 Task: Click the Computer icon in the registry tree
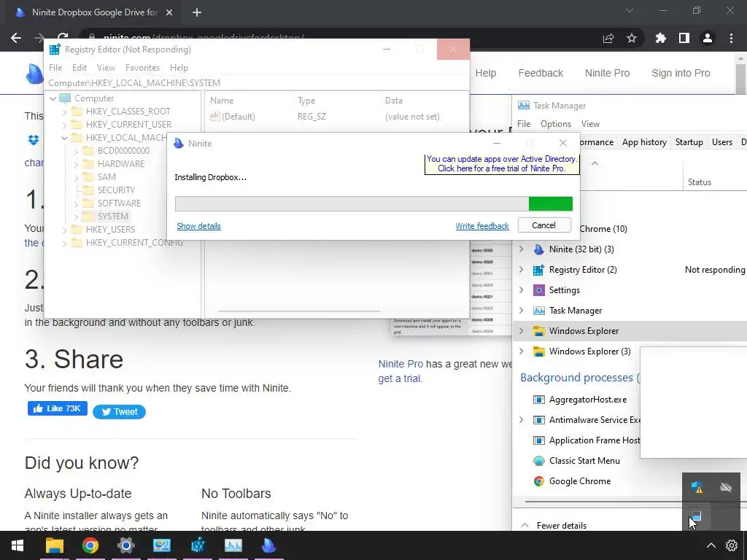pyautogui.click(x=65, y=98)
